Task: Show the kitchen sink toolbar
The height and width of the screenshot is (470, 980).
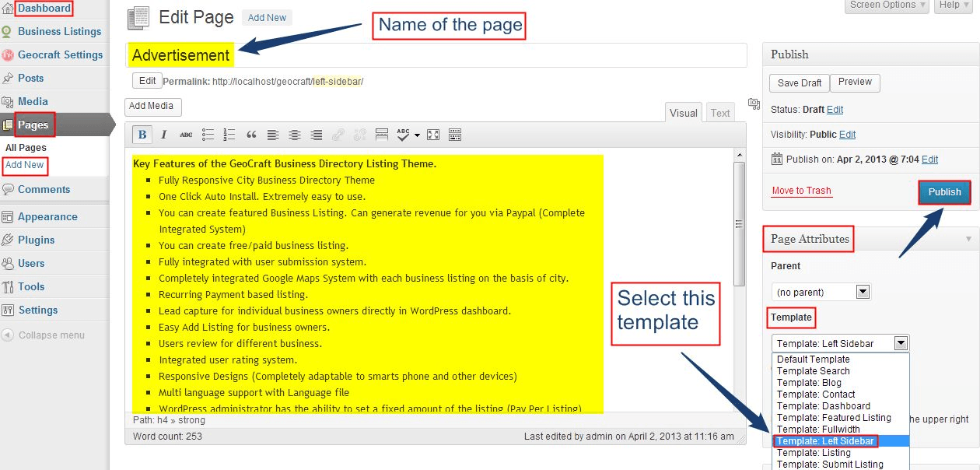Action: pos(455,135)
